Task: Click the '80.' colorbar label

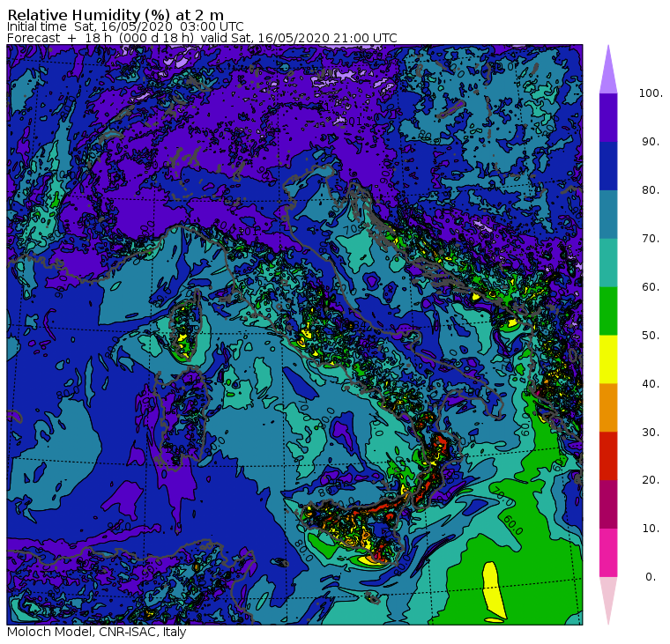Action: coord(651,190)
